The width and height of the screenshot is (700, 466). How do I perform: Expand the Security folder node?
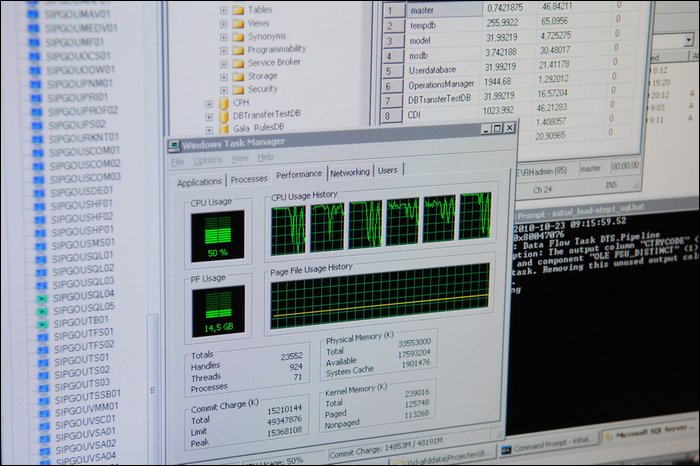(222, 88)
